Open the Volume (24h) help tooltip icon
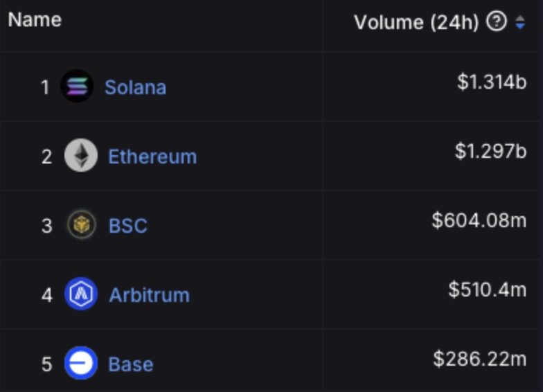This screenshot has width=543, height=392. [497, 21]
